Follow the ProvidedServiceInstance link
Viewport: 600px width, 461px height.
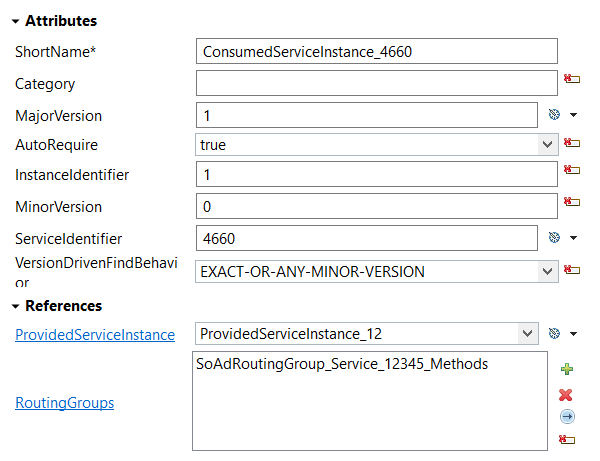[x=95, y=335]
